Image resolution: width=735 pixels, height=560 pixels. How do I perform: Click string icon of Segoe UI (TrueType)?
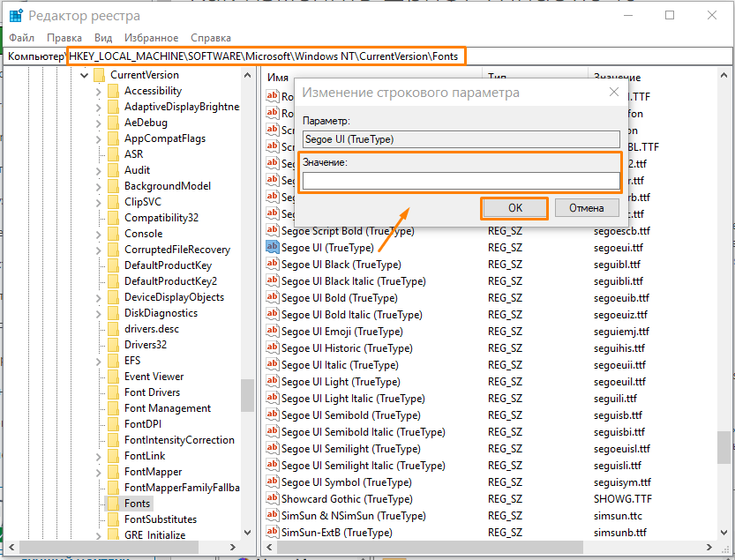(273, 247)
